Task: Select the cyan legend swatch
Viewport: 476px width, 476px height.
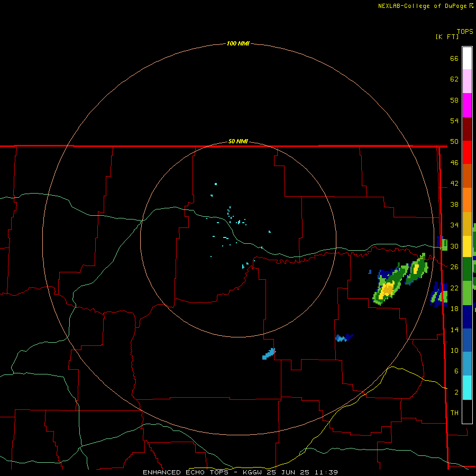Action: [x=467, y=388]
